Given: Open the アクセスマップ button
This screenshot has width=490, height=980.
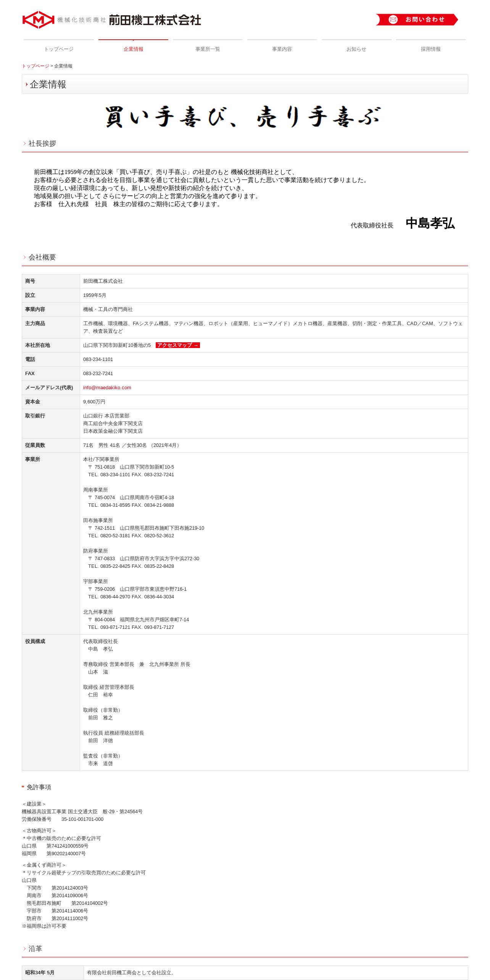Looking at the screenshot, I should 178,345.
